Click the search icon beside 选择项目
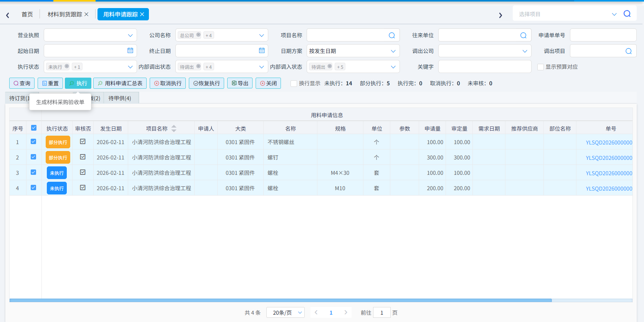 (x=627, y=14)
